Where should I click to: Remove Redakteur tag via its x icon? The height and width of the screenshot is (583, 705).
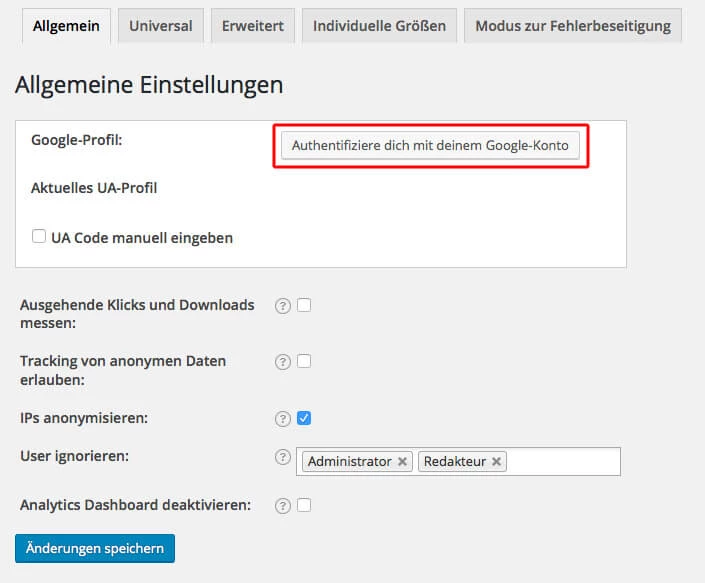coord(496,462)
